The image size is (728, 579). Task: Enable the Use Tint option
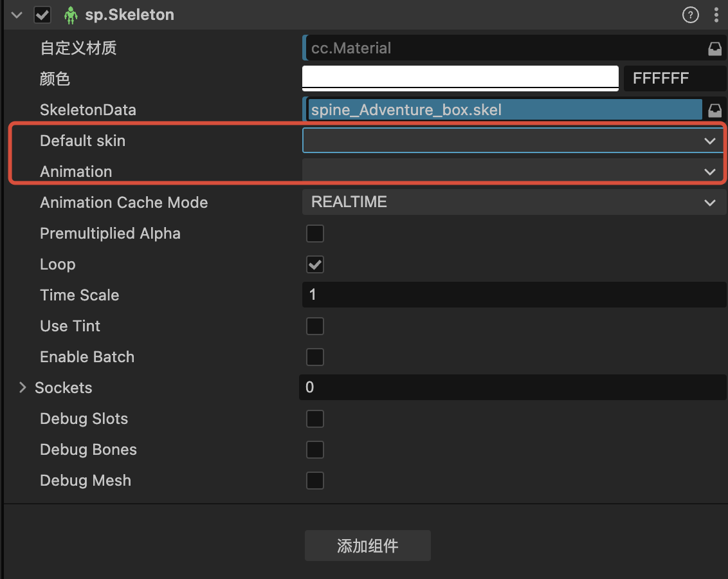pos(315,326)
